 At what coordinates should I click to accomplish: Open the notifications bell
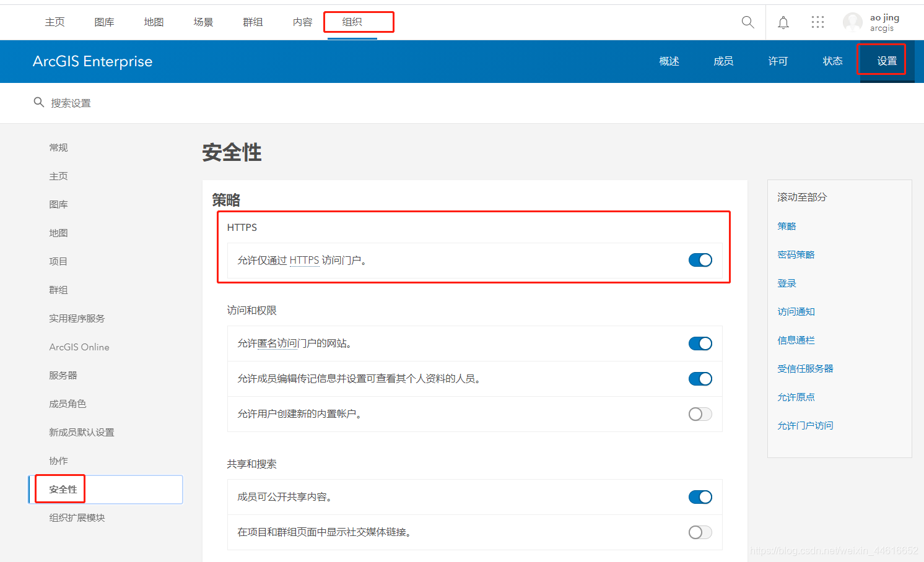tap(783, 23)
